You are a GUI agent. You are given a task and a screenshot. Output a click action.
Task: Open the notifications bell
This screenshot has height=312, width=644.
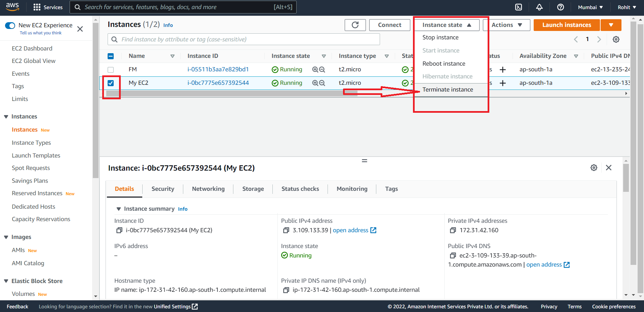pos(539,7)
